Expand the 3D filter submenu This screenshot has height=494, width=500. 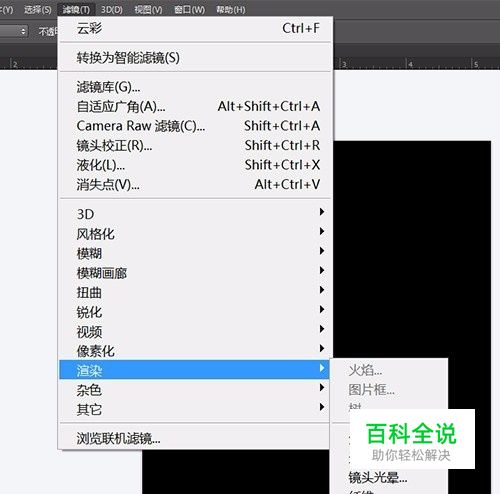point(195,214)
